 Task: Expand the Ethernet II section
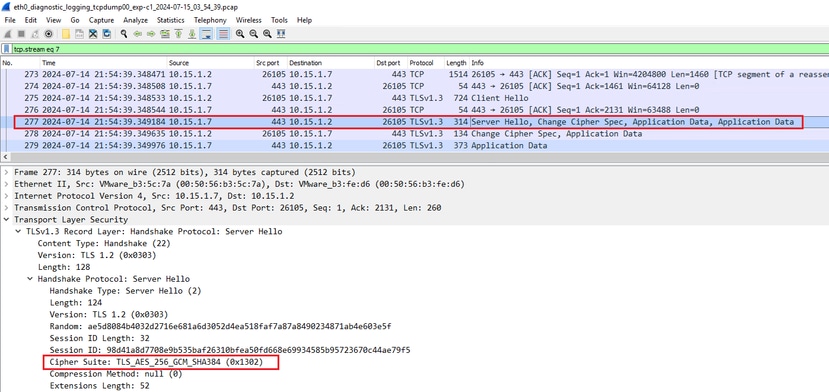coord(5,184)
